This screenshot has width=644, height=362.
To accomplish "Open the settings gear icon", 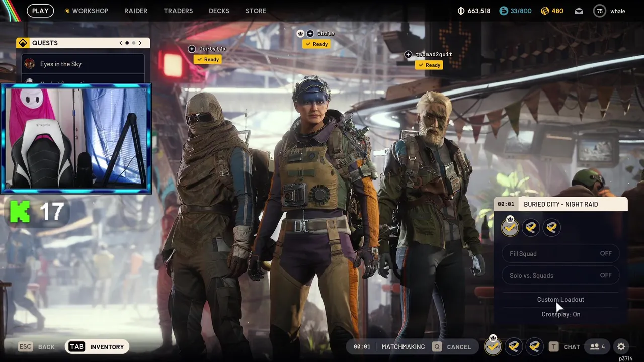I will [621, 346].
